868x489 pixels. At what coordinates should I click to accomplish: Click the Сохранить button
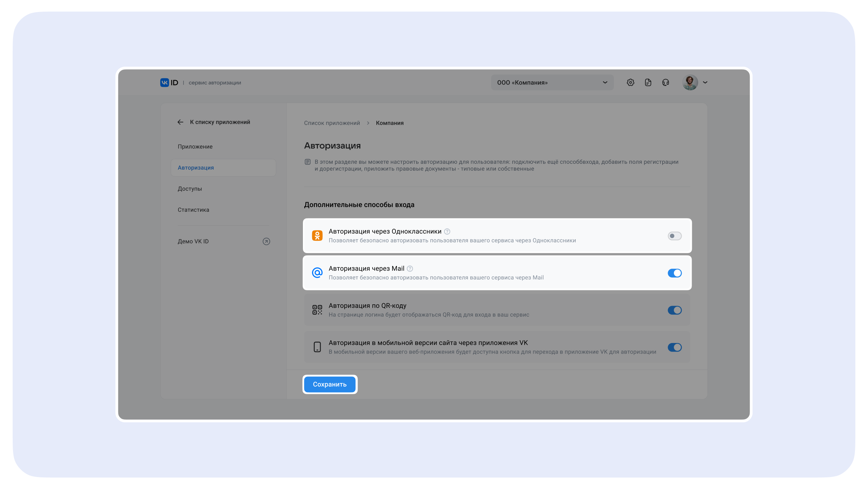(330, 384)
